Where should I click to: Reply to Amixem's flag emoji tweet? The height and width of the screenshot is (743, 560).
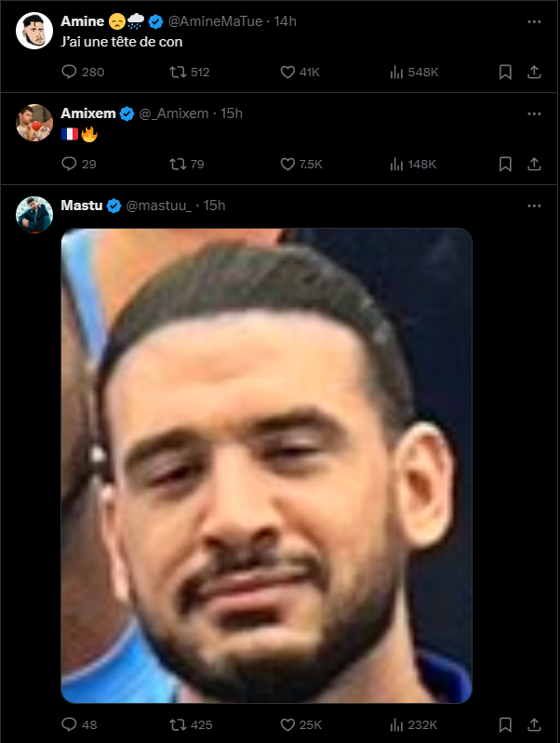pyautogui.click(x=69, y=164)
